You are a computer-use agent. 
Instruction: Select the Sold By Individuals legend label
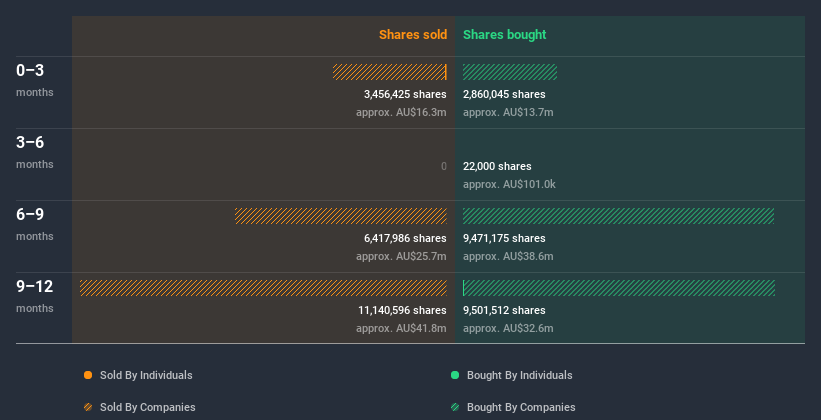click(146, 375)
